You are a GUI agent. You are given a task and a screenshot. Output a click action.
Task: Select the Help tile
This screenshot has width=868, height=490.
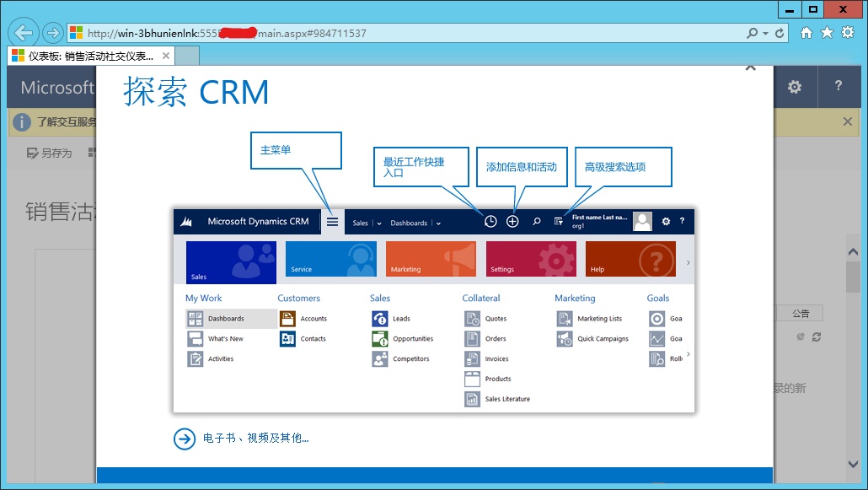click(x=630, y=258)
